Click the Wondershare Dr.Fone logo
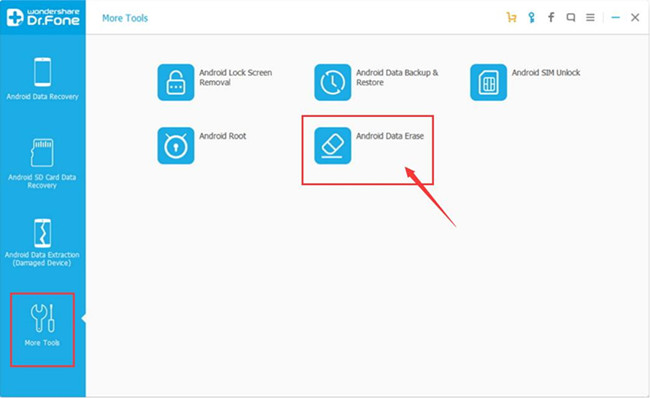This screenshot has height=398, width=650. pos(43,17)
